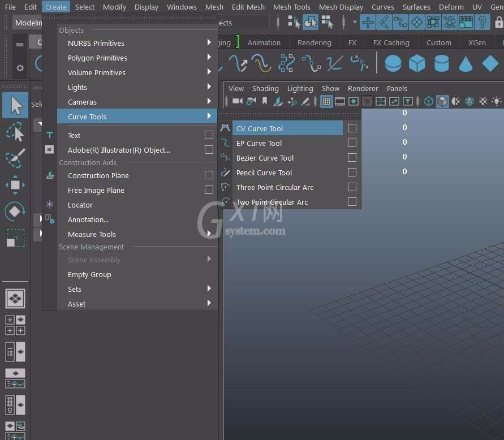This screenshot has height=440, width=504.
Task: Select by hierarchy mode icon
Action: pos(294,22)
